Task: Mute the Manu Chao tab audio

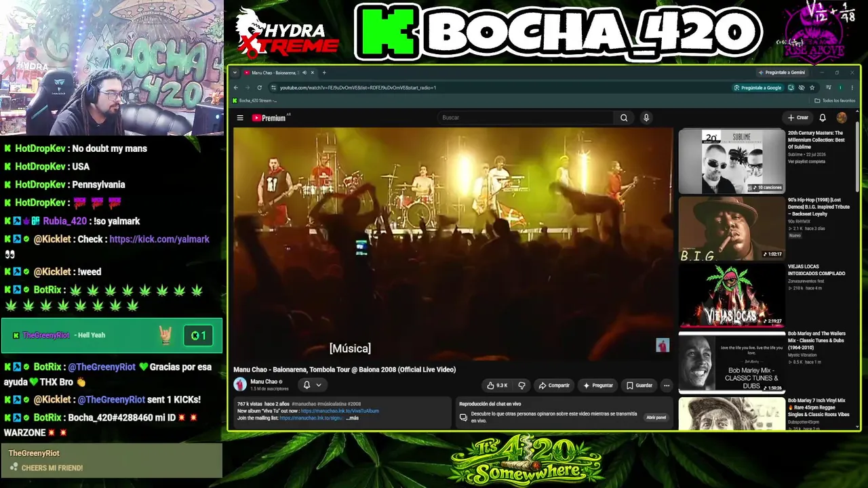Action: (304, 73)
